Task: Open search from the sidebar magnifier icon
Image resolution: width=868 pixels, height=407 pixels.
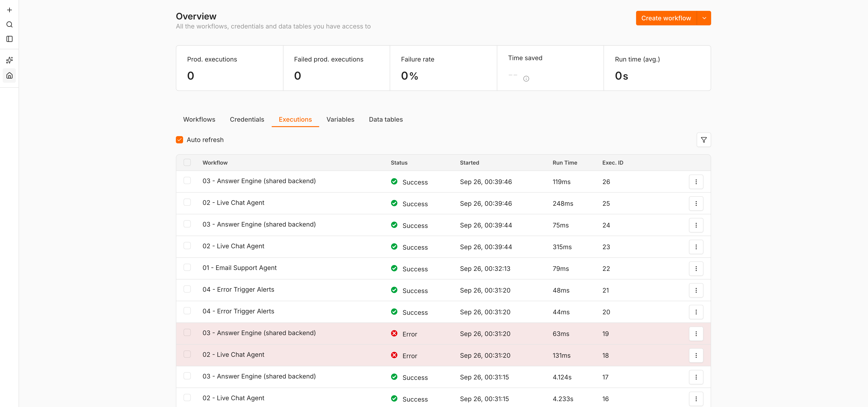Action: [9, 25]
